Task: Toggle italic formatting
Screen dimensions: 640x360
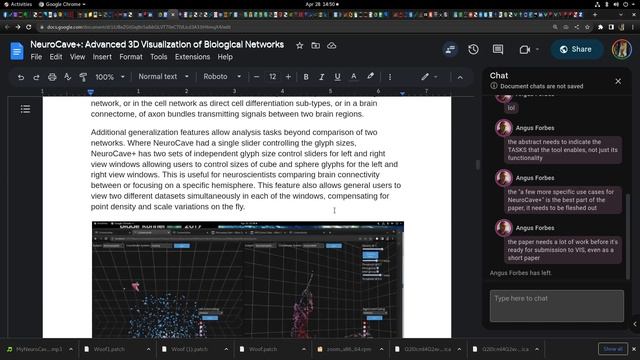Action: pyautogui.click(x=321, y=77)
